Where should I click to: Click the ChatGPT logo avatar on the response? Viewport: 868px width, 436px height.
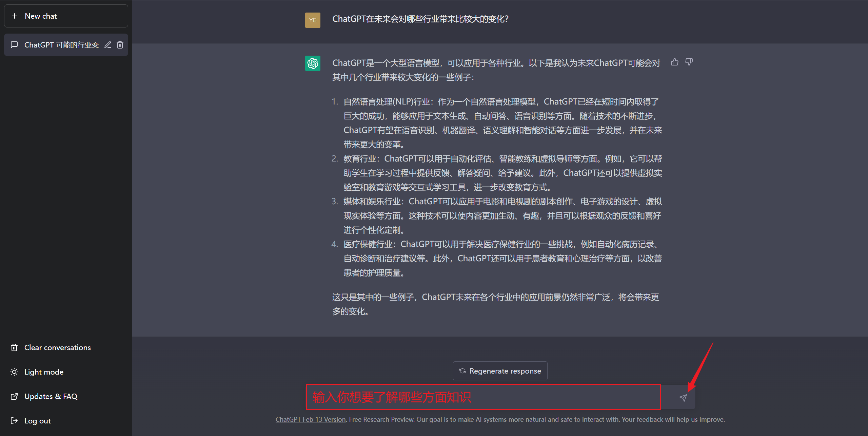click(x=313, y=63)
